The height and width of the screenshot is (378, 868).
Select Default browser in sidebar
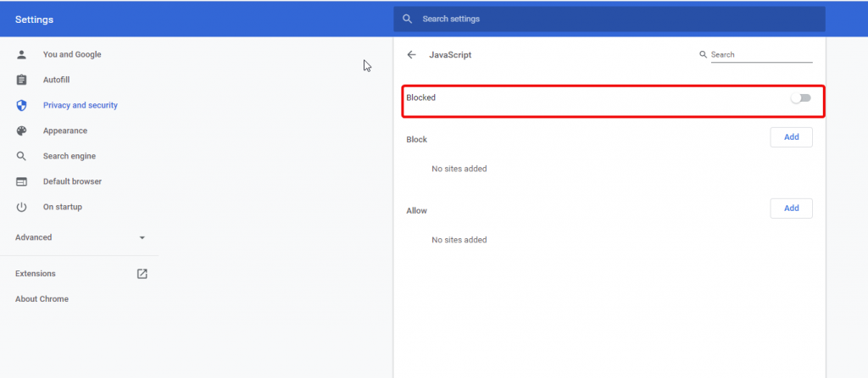click(x=73, y=181)
